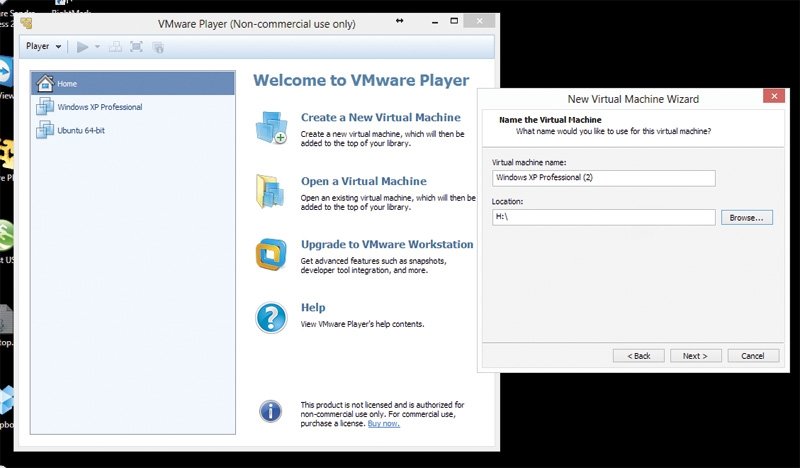Click the VMware Player title bar icon

point(27,23)
